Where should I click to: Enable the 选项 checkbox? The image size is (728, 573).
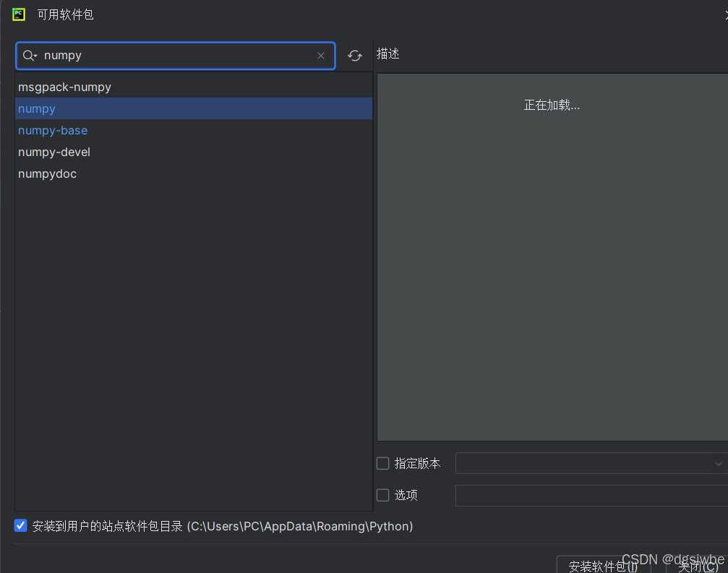382,495
